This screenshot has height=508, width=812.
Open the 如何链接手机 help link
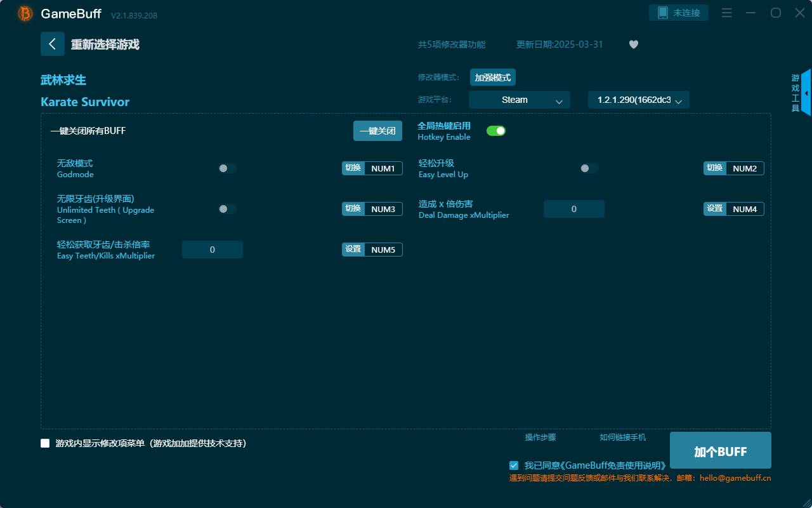pyautogui.click(x=622, y=438)
